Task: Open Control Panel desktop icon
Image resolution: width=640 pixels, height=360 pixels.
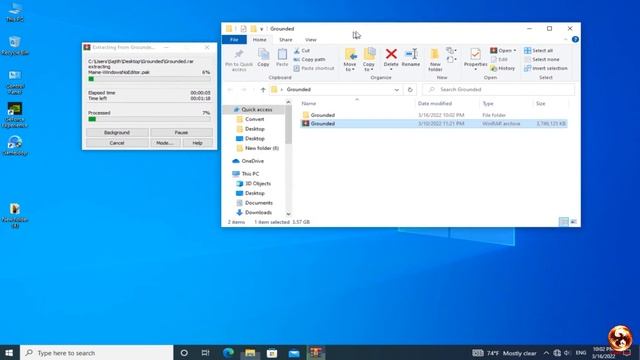Action: pos(15,82)
